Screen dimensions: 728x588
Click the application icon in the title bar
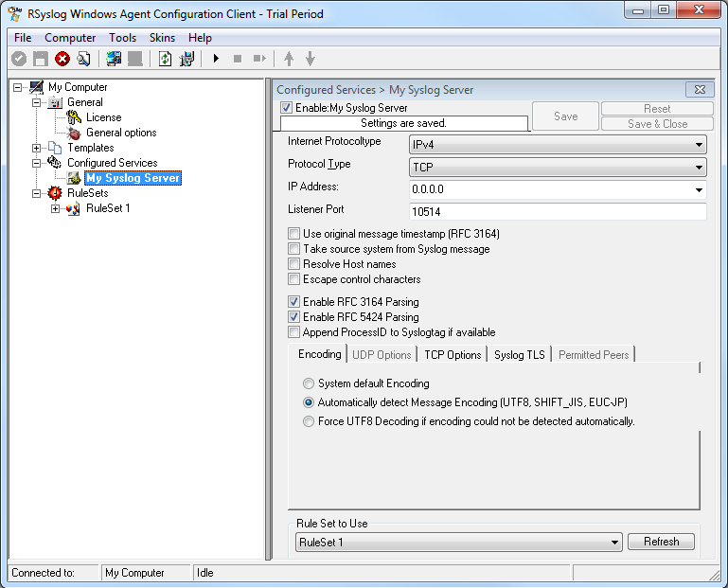tap(15, 14)
